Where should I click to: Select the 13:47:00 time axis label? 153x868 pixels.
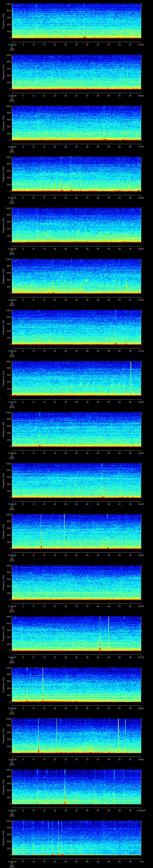click(12, 197)
